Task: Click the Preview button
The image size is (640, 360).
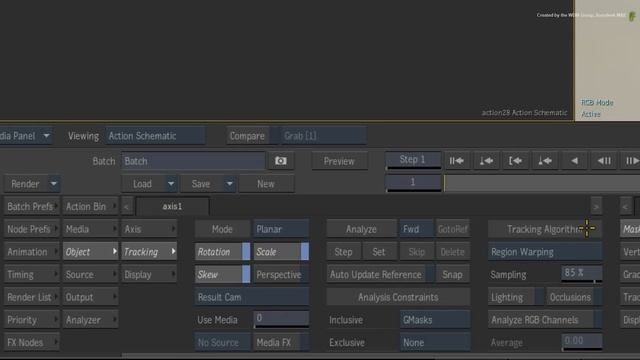Action: pos(339,161)
